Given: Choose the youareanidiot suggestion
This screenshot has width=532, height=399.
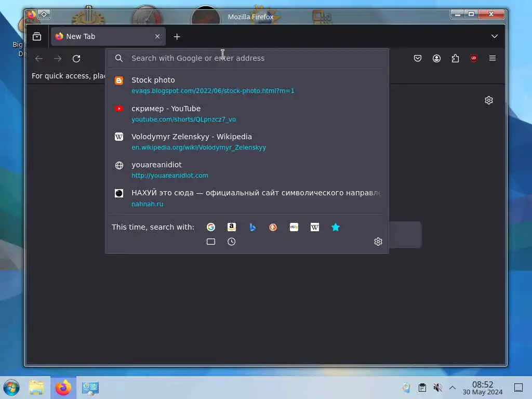Looking at the screenshot, I should [x=247, y=170].
